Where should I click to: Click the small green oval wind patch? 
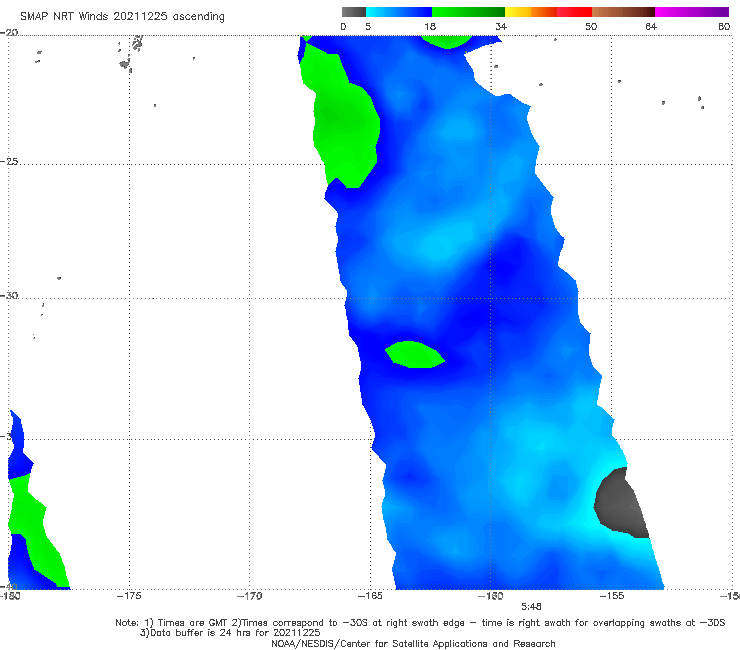click(414, 354)
